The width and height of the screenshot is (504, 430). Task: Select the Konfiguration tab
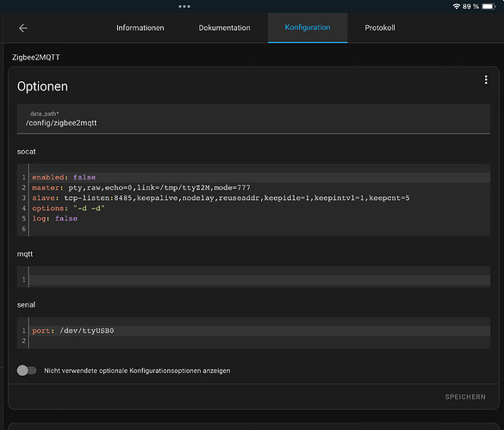[308, 28]
